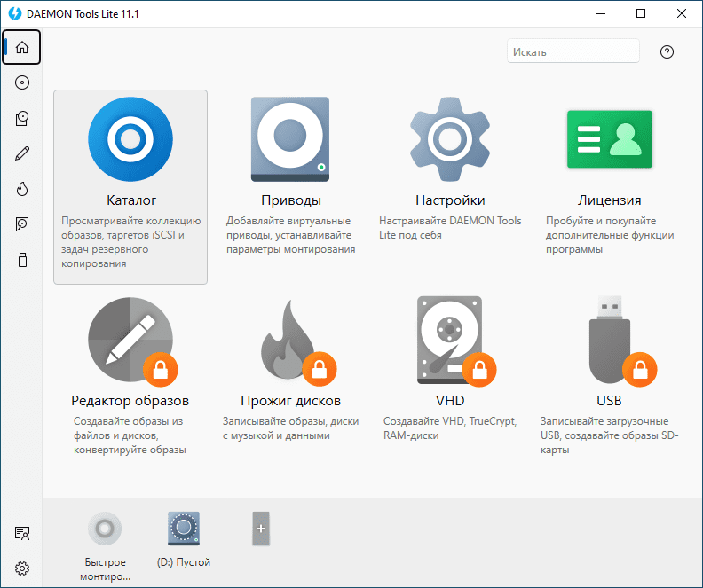Click into the Искать search field
Screen dimensions: 703x588
point(573,51)
